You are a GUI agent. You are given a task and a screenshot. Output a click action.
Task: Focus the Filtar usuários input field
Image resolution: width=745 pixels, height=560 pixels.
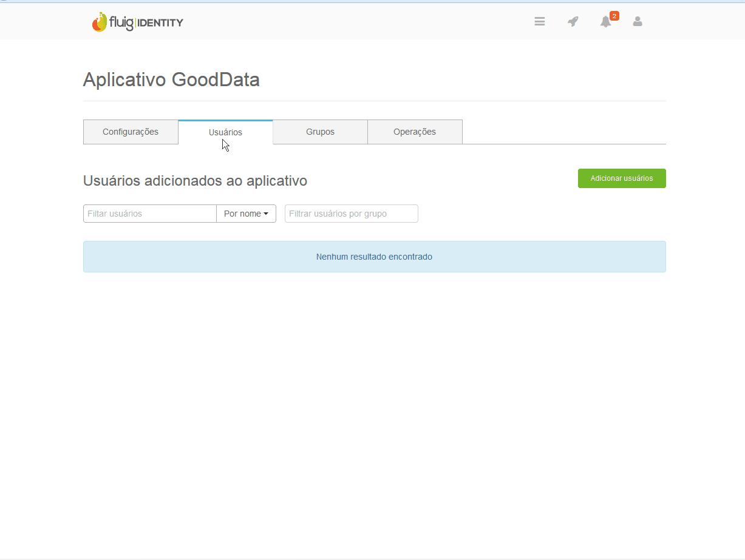tap(150, 214)
